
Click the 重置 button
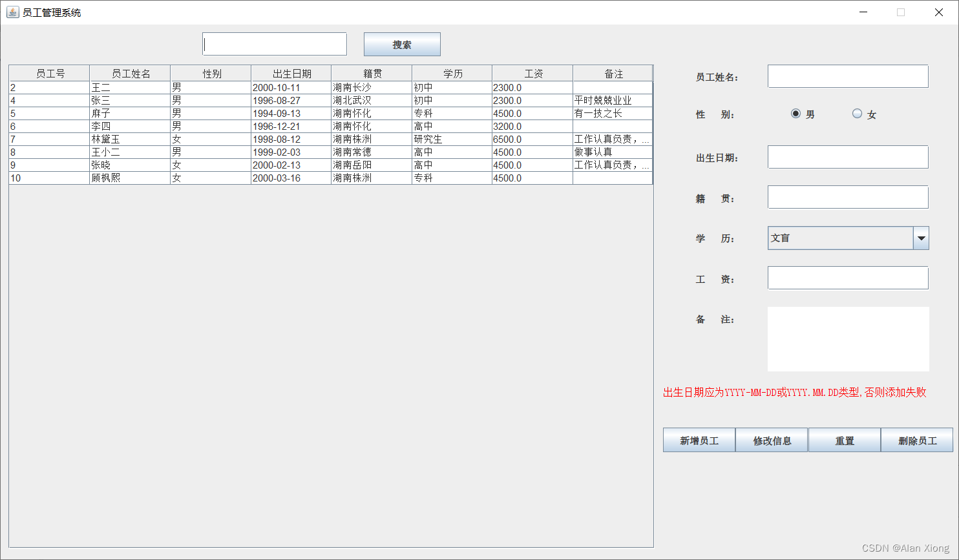845,440
